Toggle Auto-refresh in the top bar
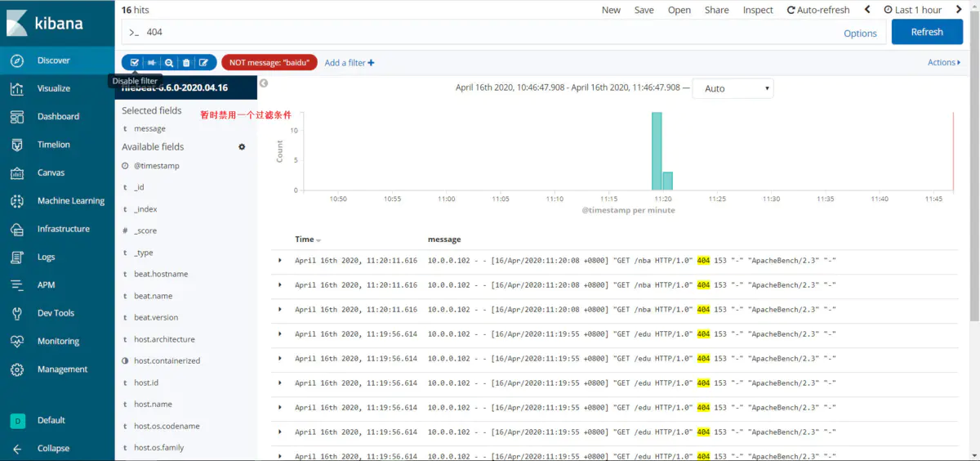The width and height of the screenshot is (980, 461). [x=818, y=10]
